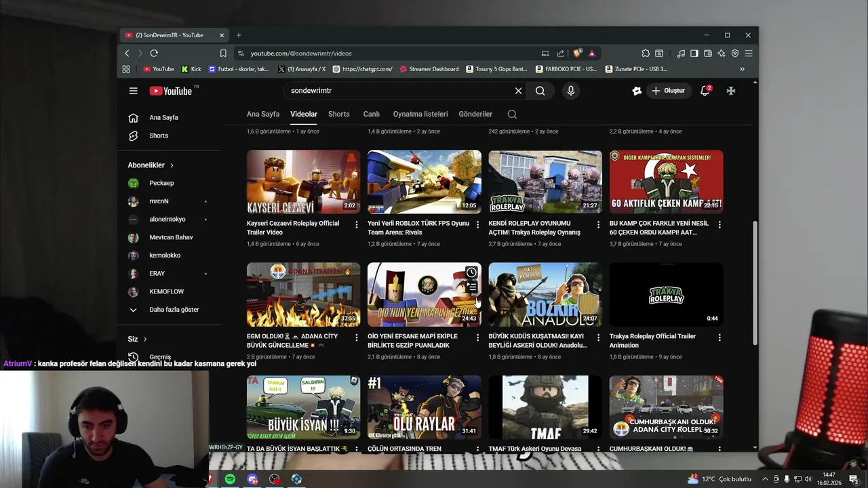Select the Videolar tab
The image size is (868, 488).
304,115
